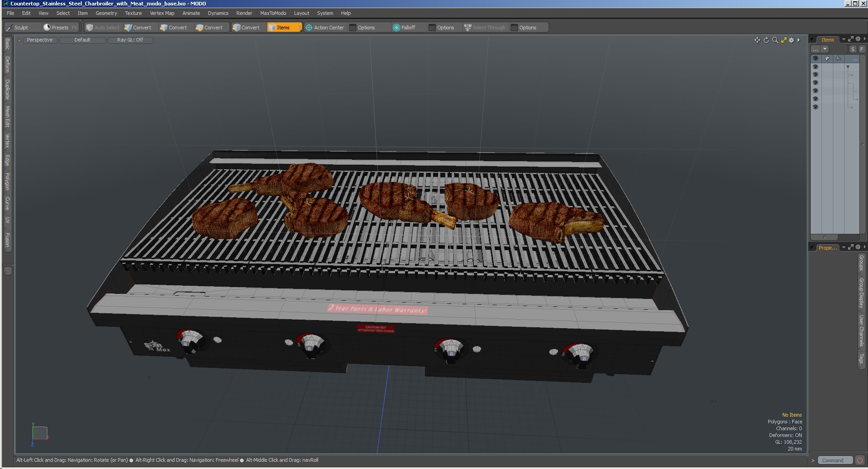Toggle visibility of sixth item row
Screen dimensions: 868x469
click(815, 107)
